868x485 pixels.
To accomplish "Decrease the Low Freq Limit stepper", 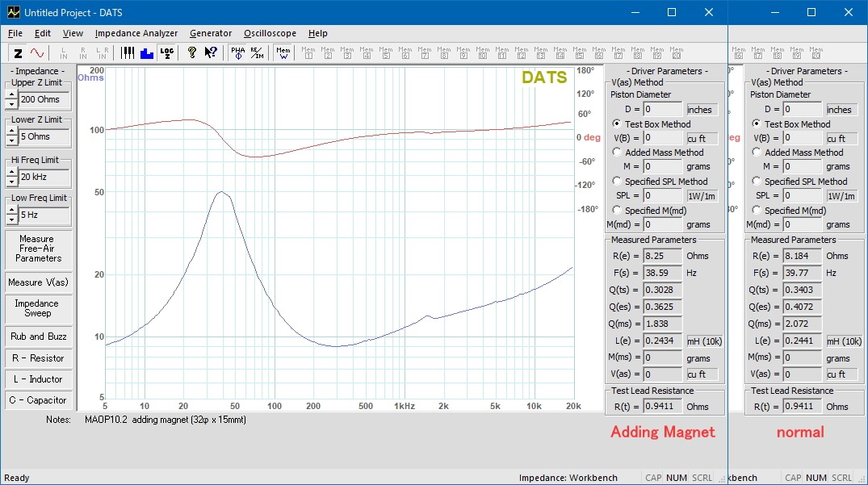I will click(11, 220).
